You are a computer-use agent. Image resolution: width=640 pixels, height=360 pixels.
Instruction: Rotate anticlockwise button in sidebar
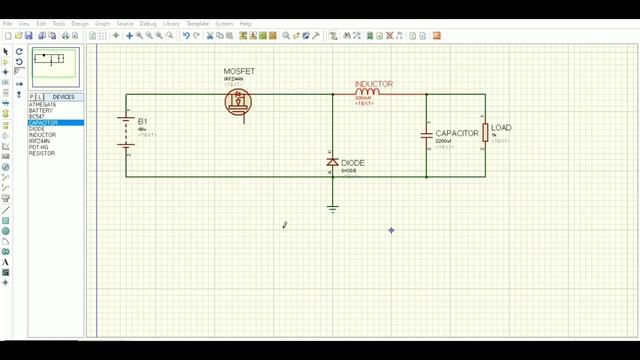coord(19,62)
